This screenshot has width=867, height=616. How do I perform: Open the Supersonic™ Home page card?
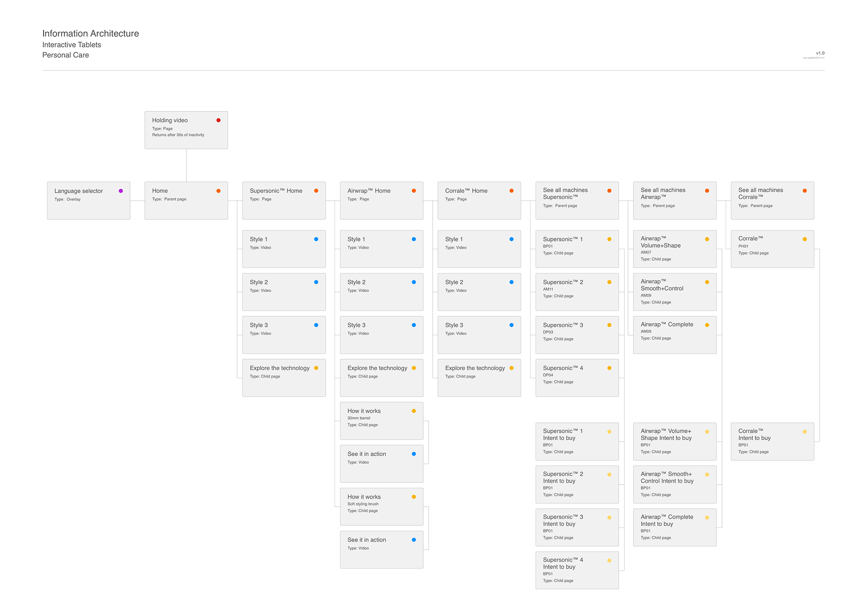(284, 201)
